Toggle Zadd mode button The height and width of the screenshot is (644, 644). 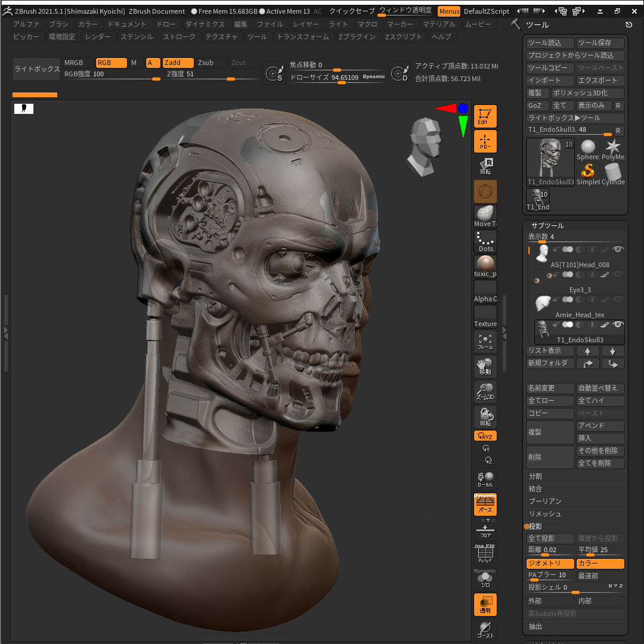click(x=178, y=63)
